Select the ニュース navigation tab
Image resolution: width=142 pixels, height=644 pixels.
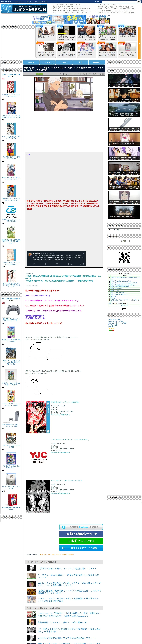pyautogui.click(x=64, y=62)
